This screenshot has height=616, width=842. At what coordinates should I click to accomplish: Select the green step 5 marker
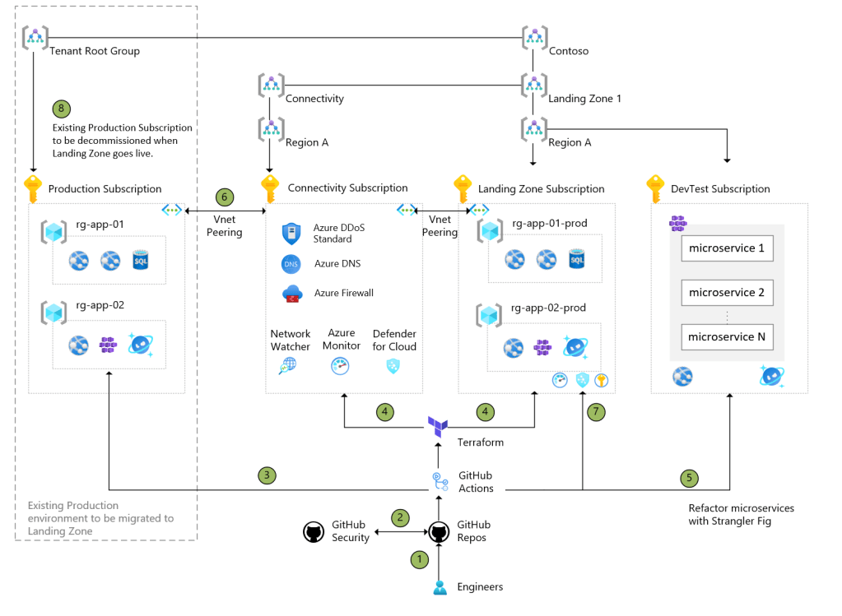coord(689,477)
